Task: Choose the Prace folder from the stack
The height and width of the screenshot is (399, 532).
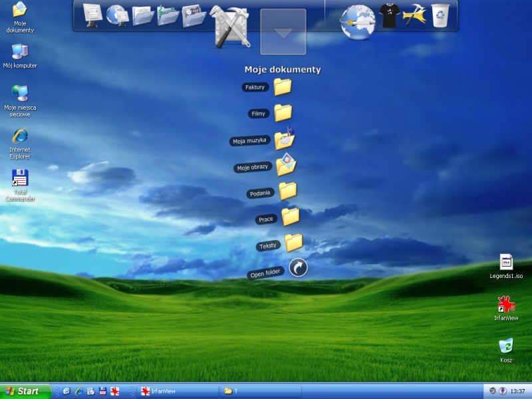Action: click(x=290, y=217)
